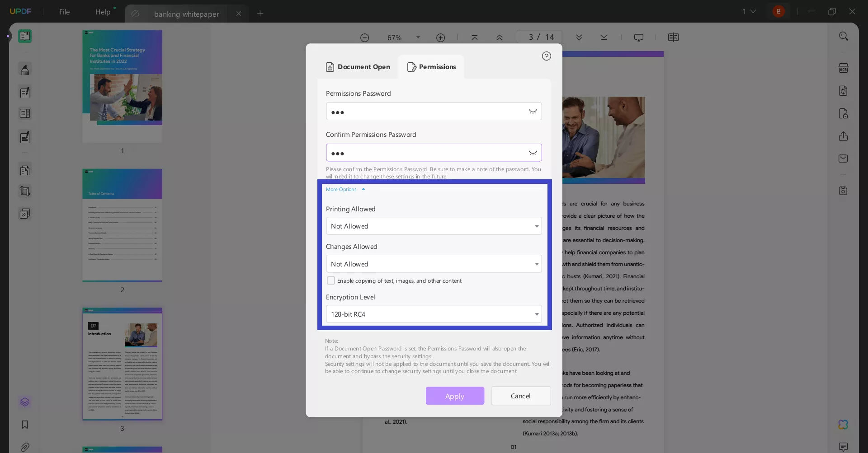Screen dimensions: 868x453
Task: Click Save as other icon in right sidebar
Action: tap(843, 191)
